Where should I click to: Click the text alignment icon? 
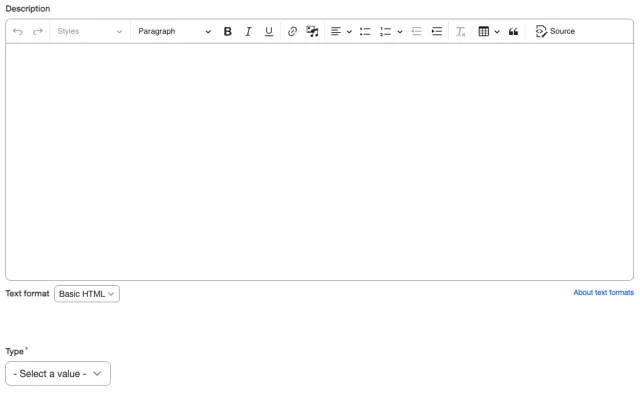pos(336,31)
